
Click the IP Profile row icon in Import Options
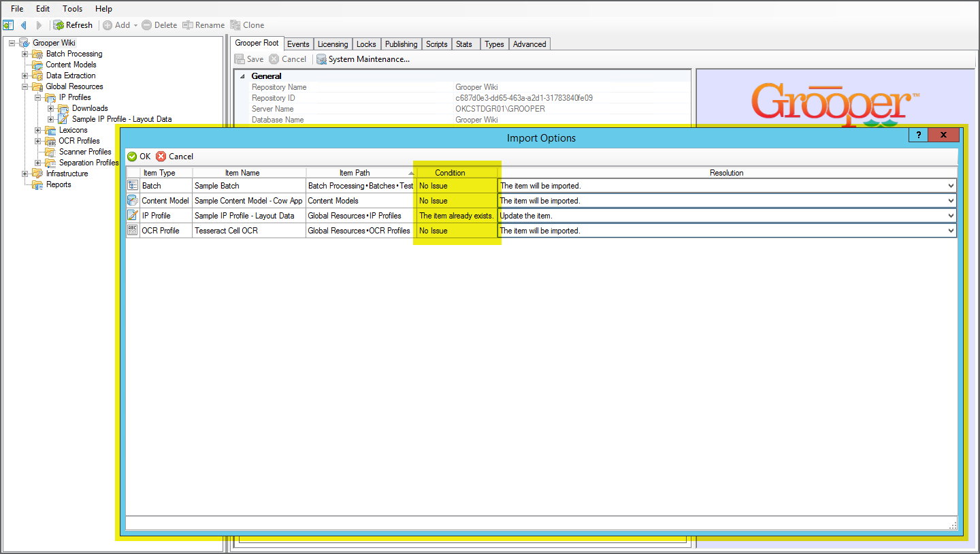(133, 215)
